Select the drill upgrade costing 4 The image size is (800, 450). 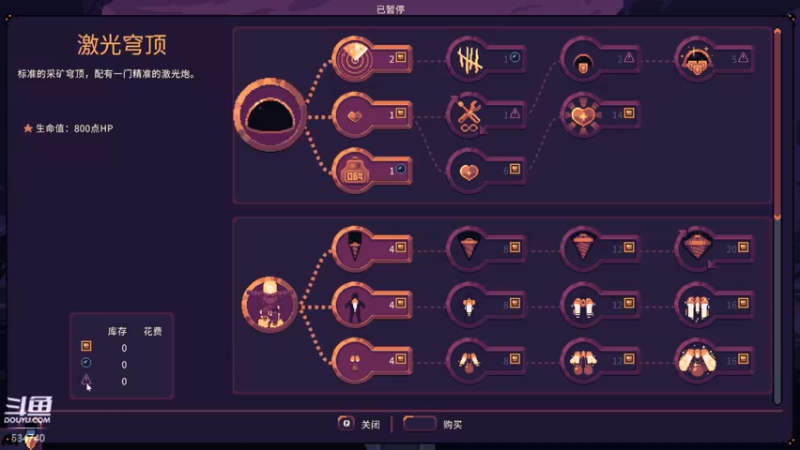(x=371, y=249)
